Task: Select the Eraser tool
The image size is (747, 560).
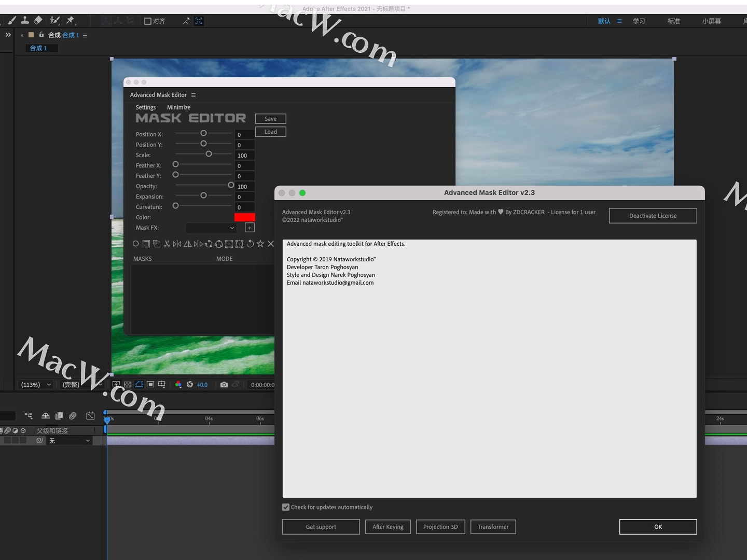Action: pos(38,21)
